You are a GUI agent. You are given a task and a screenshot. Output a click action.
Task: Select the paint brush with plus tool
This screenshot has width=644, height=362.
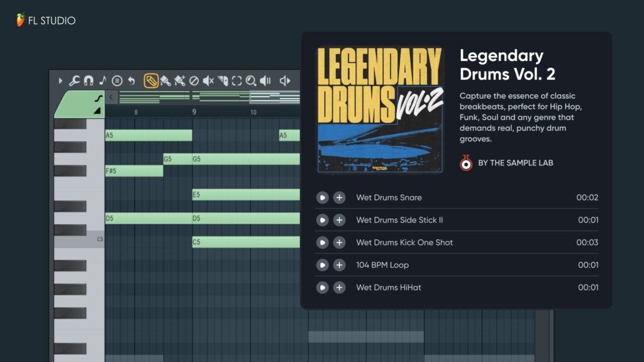coord(179,81)
